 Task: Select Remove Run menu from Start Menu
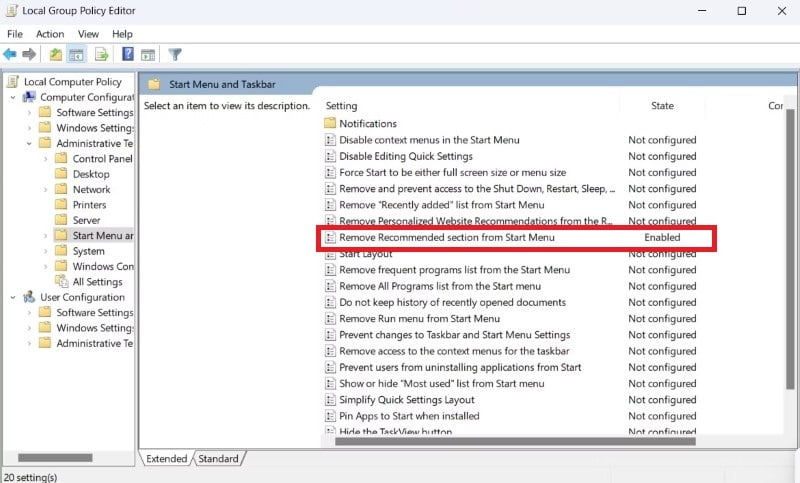pyautogui.click(x=419, y=319)
